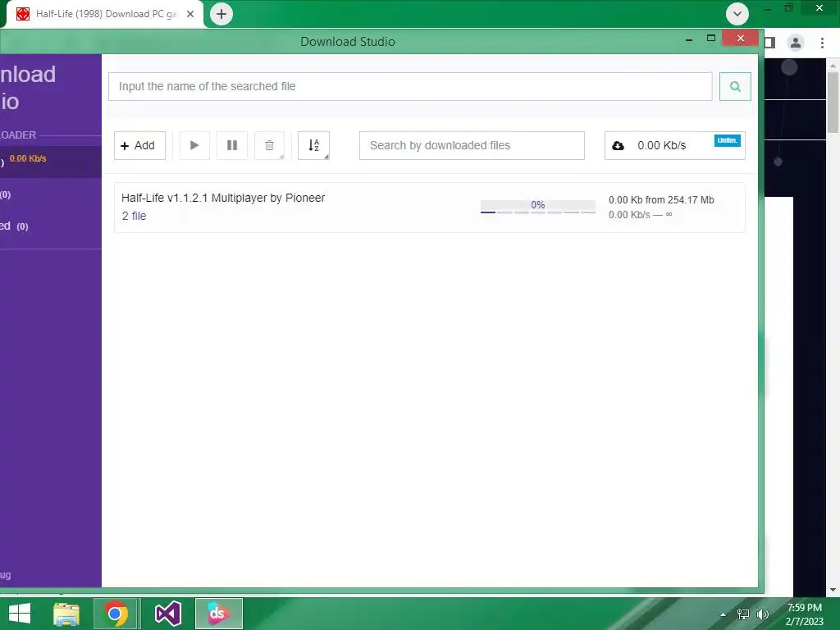Start downloads with the play button
The image size is (840, 630).
point(194,145)
